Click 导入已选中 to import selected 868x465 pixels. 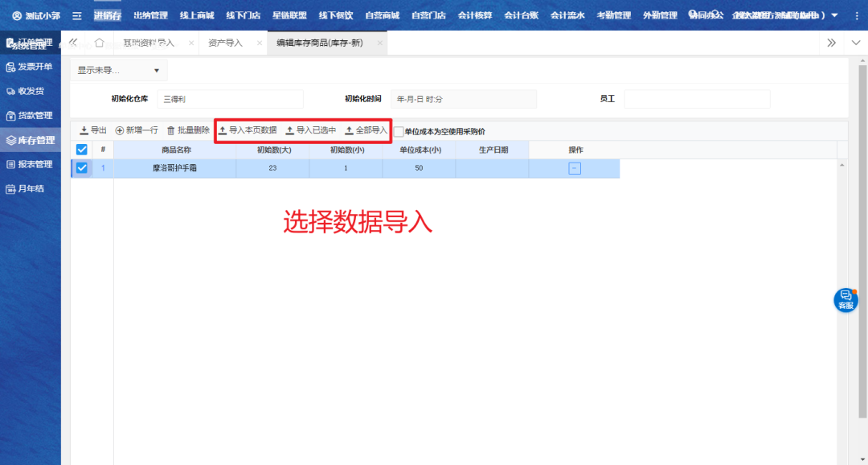[311, 130]
